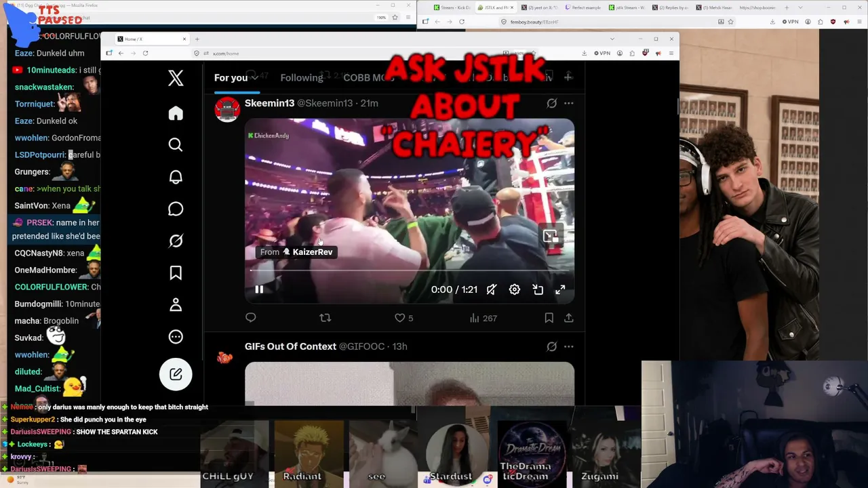The width and height of the screenshot is (868, 488).
Task: Compose a new post with the round button
Action: tap(176, 374)
